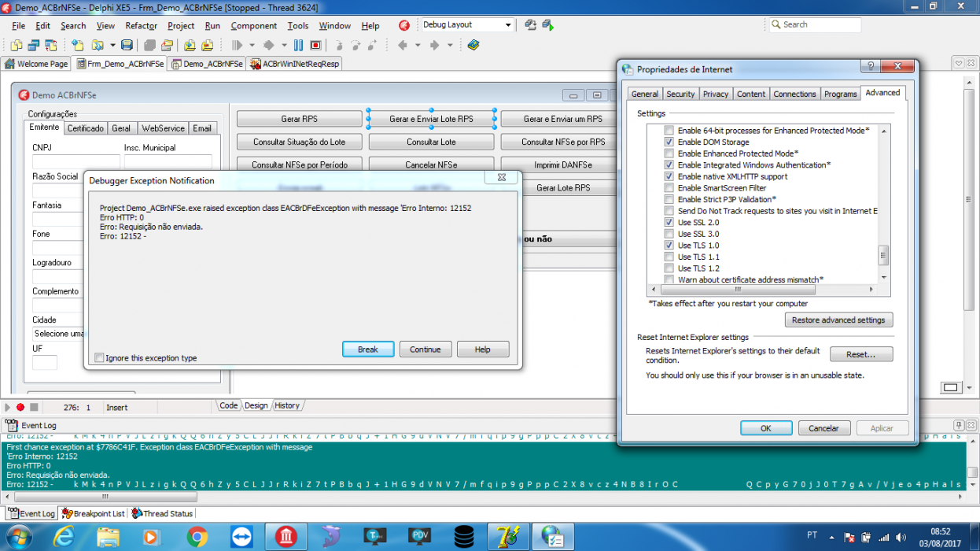Click the IDE Search box
Screen dimensions: 980x551
816,25
